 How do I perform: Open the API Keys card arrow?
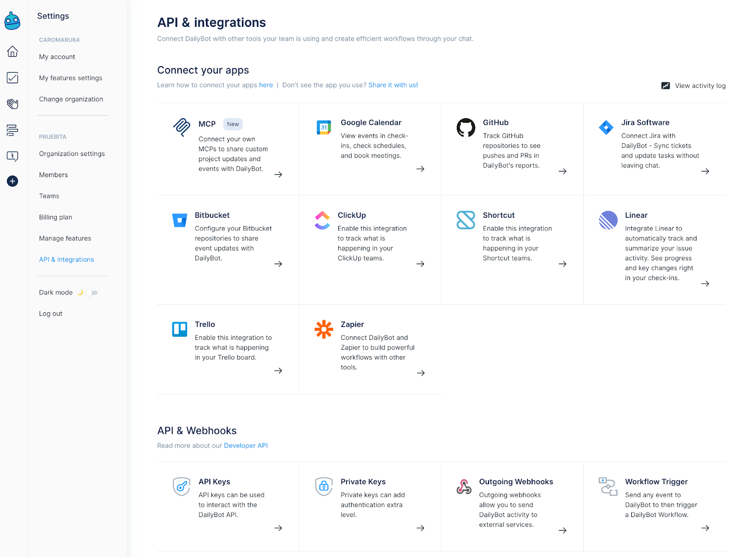click(278, 528)
